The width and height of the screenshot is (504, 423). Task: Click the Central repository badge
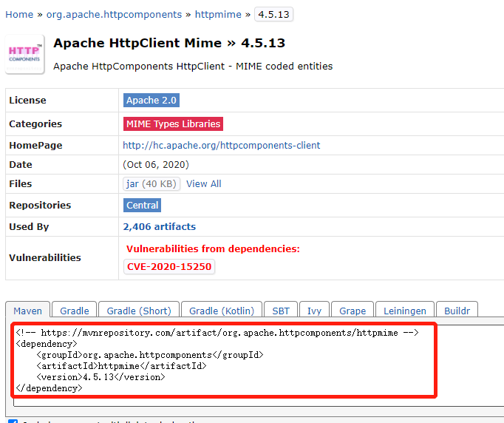click(142, 206)
